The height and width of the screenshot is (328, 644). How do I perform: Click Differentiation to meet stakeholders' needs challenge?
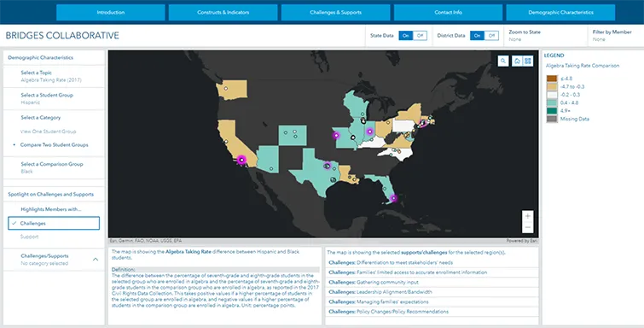[x=432, y=262]
